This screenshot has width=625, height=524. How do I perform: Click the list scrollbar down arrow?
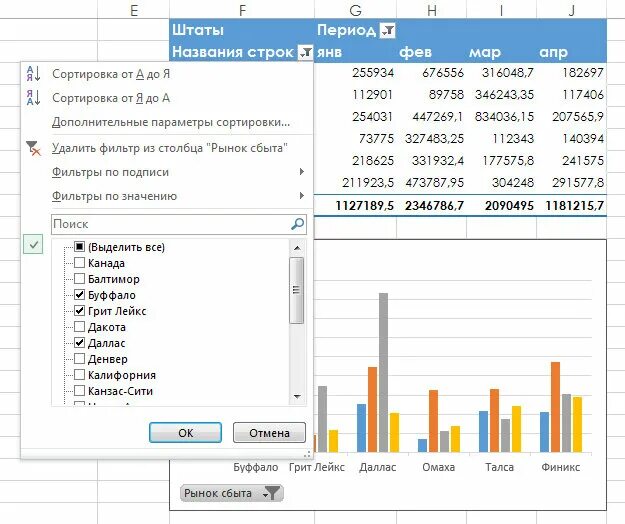tap(297, 396)
